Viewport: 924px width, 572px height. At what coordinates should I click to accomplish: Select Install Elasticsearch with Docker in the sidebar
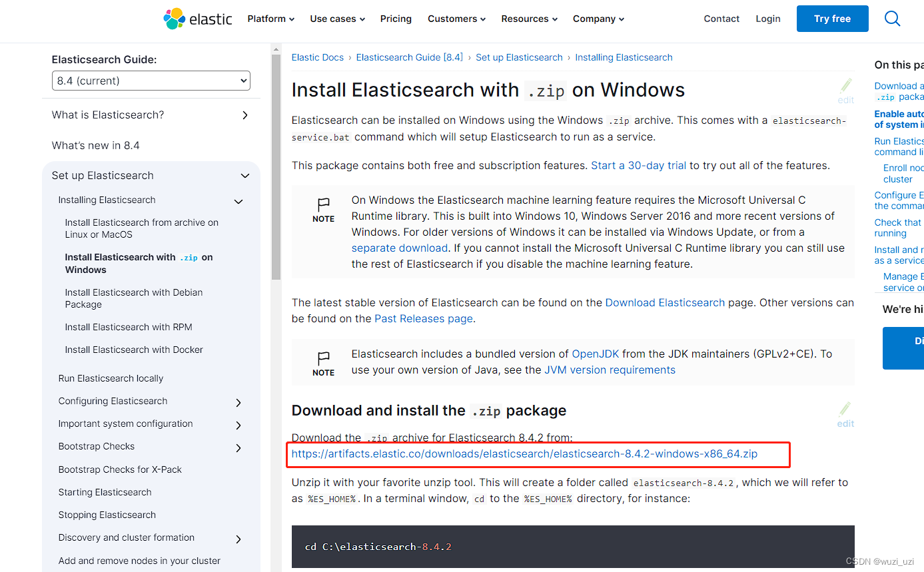133,350
